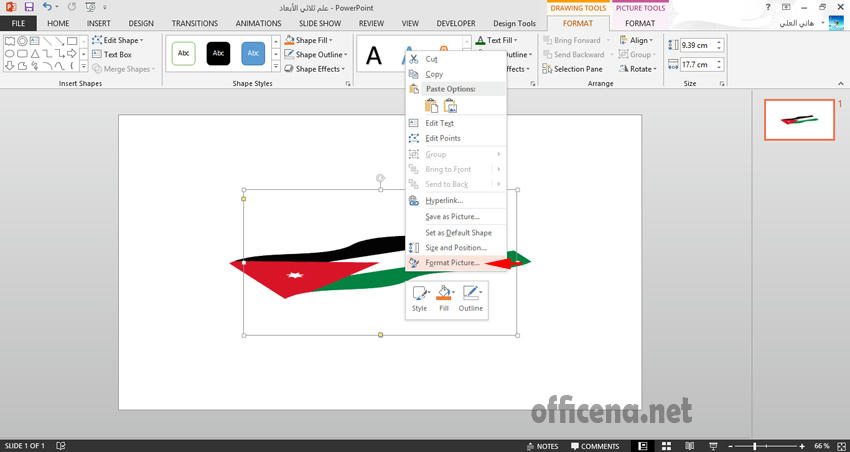Choose Copy from context menu
Image resolution: width=850 pixels, height=452 pixels.
456,74
